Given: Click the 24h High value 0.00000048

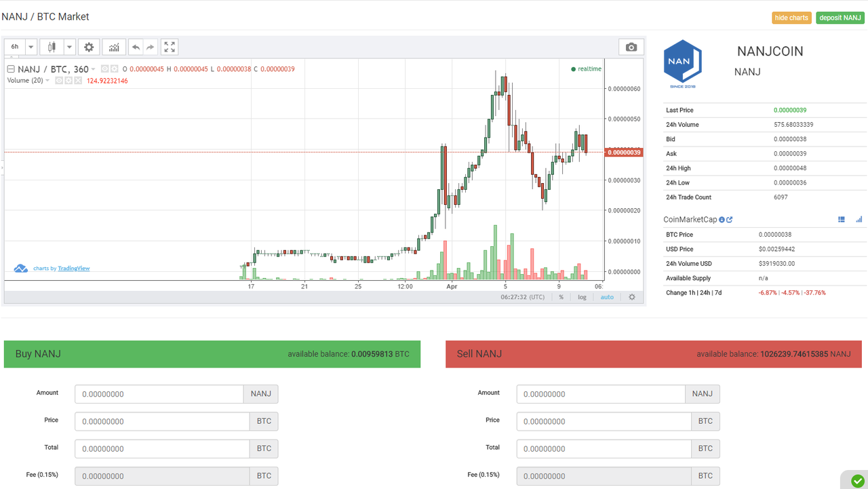Looking at the screenshot, I should tap(790, 168).
